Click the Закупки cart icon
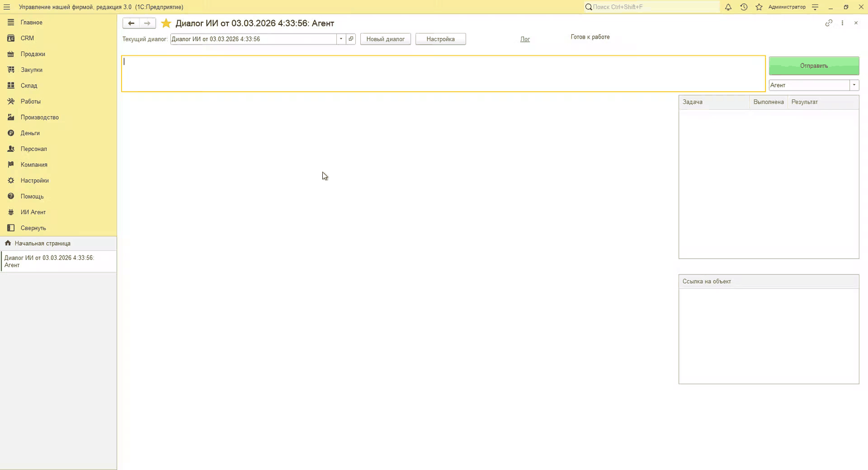 click(11, 69)
